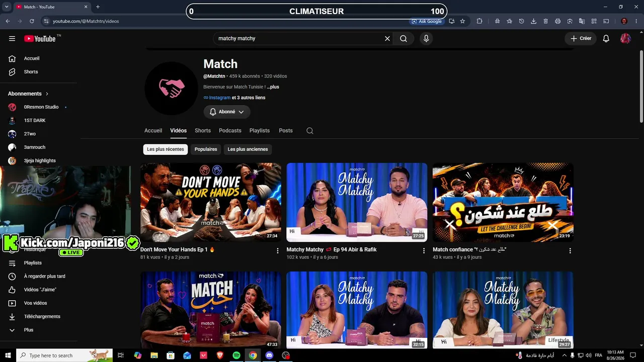Open the Abonné subscription dropdown
This screenshot has height=362, width=644.
pos(227,112)
